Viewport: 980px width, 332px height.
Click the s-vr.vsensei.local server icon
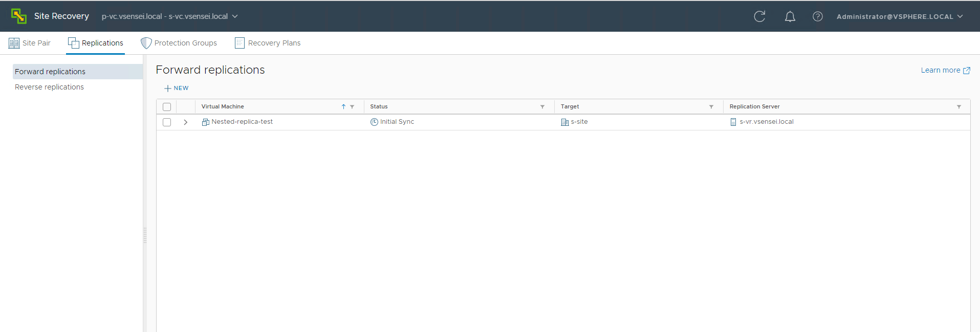coord(733,122)
